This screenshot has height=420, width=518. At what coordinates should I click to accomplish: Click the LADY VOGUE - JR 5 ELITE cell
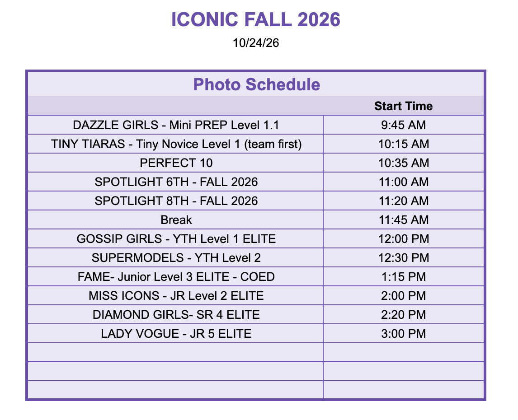[x=176, y=334]
